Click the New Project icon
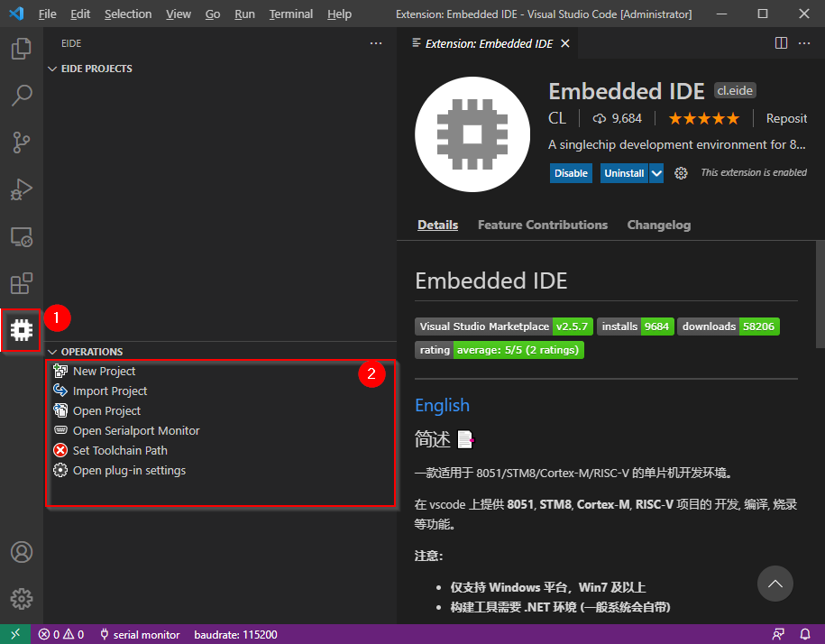825x644 pixels. tap(60, 371)
